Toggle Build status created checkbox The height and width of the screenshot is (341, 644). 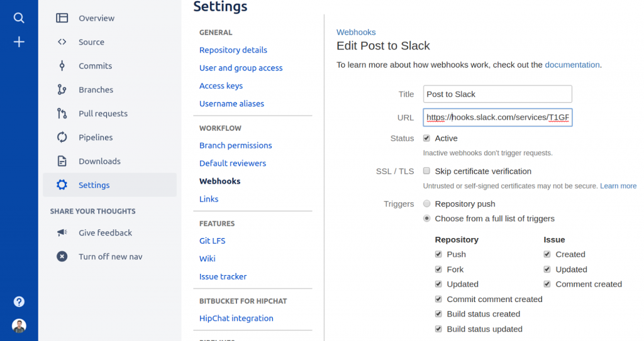pos(438,314)
